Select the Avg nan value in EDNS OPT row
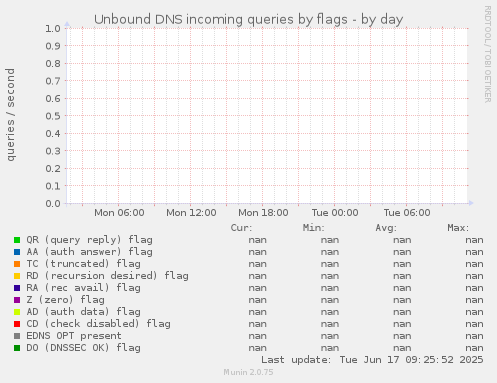The image size is (497, 383). coord(402,336)
